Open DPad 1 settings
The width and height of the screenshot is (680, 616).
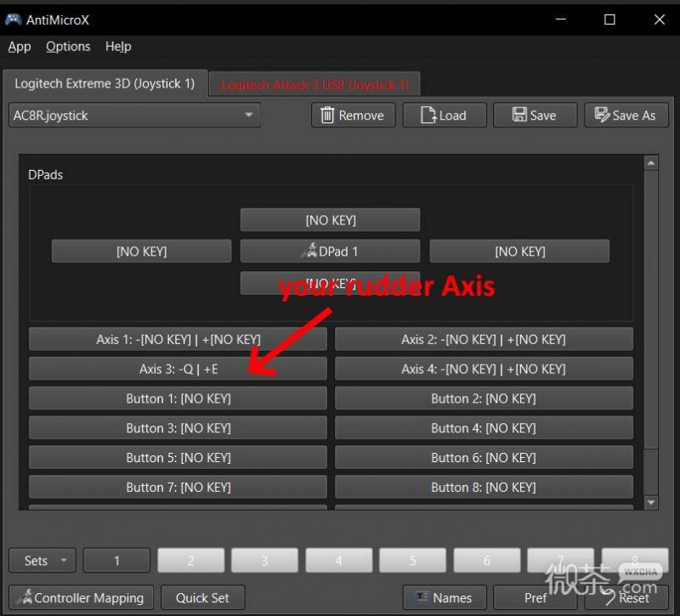(x=330, y=251)
